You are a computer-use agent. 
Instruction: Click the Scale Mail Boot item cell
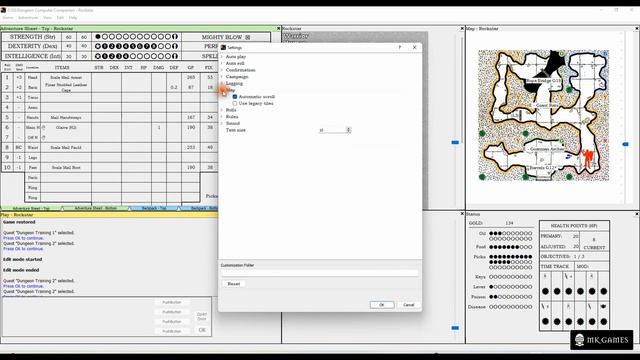pyautogui.click(x=66, y=167)
